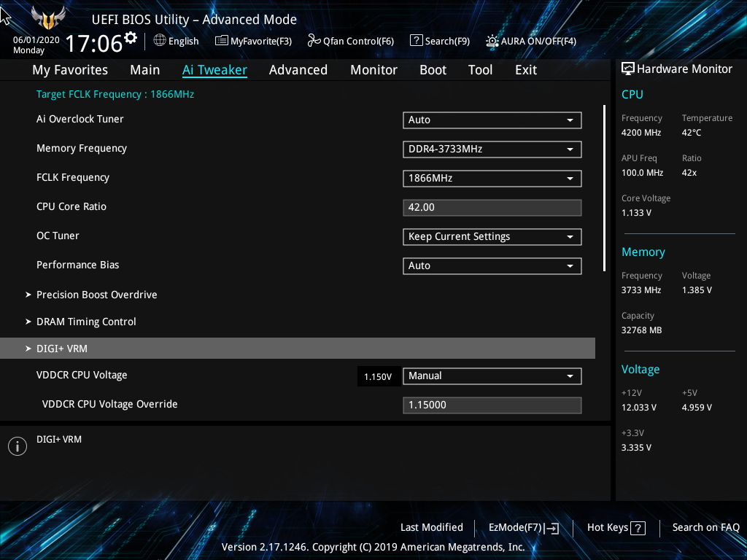The image size is (747, 560).
Task: Click the Search(F9) question mark icon
Action: pyautogui.click(x=416, y=41)
